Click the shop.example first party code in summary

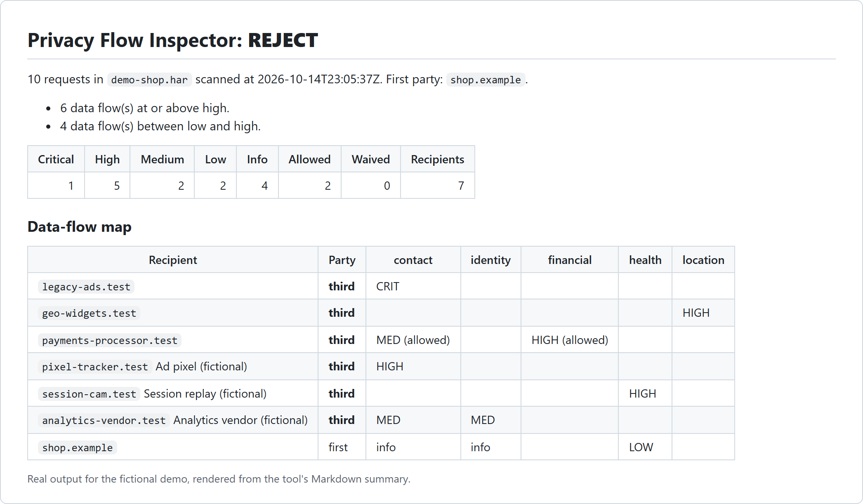coord(486,80)
